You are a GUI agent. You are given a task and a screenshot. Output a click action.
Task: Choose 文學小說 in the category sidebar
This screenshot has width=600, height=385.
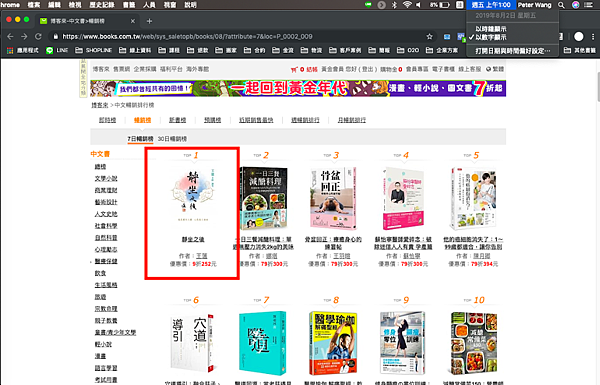pos(106,179)
